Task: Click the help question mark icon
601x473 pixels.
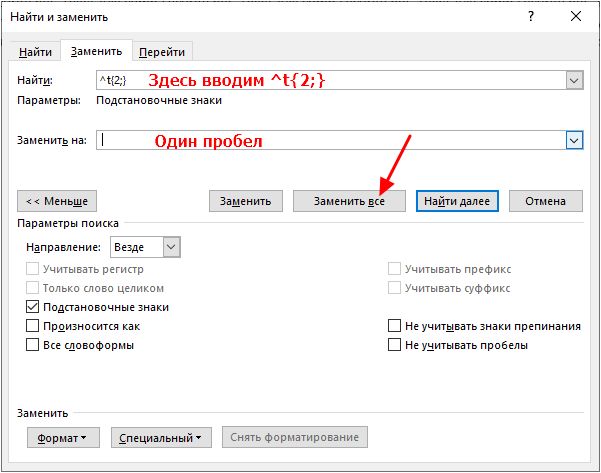Action: 531,16
